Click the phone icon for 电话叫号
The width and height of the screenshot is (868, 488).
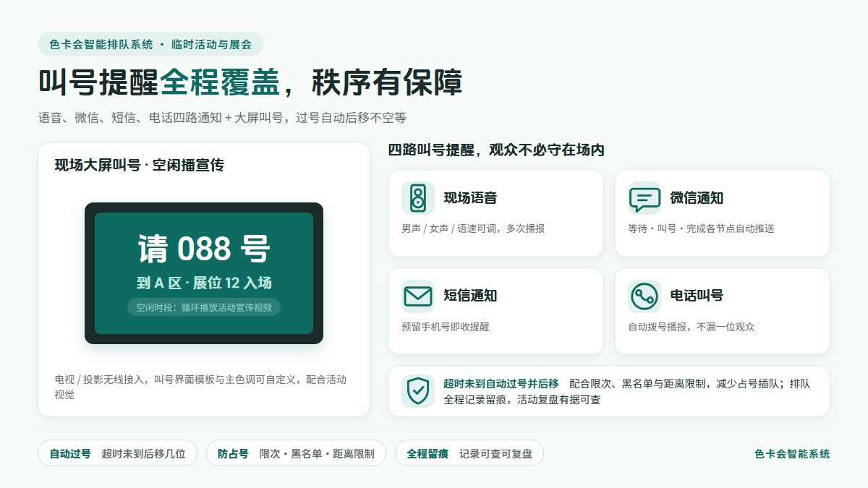point(644,296)
